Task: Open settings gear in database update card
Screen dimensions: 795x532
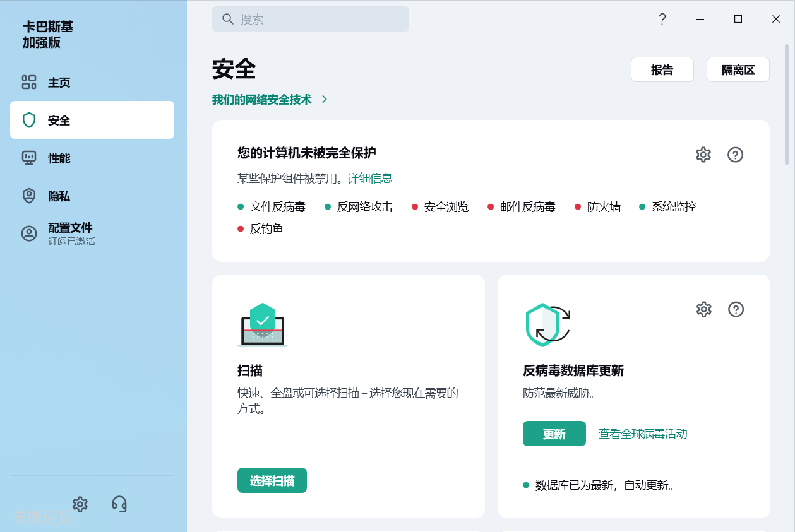Action: pyautogui.click(x=703, y=309)
